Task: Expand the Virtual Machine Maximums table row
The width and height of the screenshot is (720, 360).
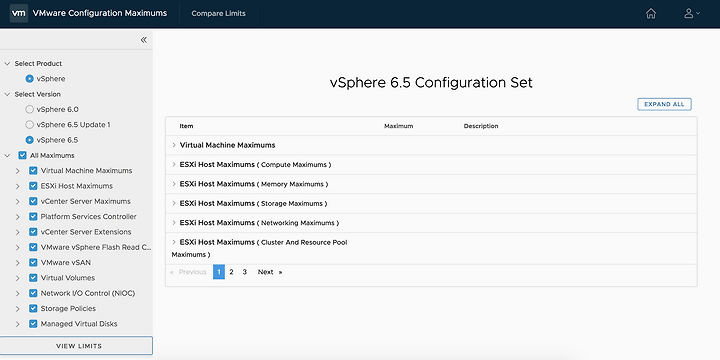Action: tap(431, 145)
